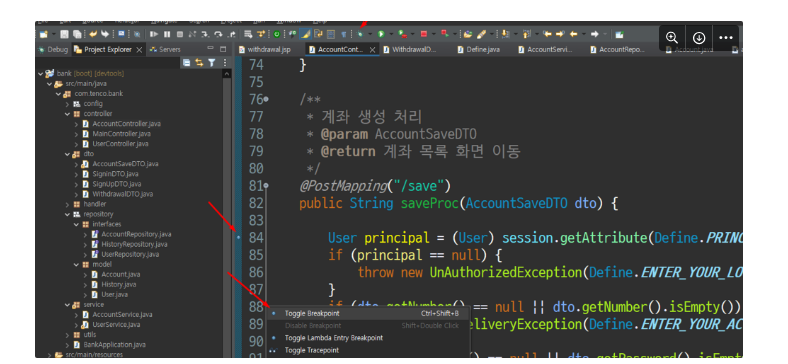Collapse the repository package
788x364 pixels.
pos(67,214)
